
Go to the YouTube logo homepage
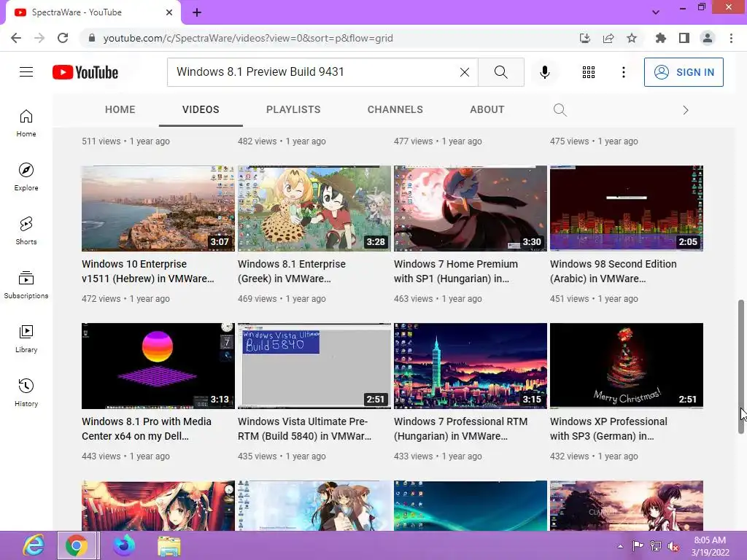pyautogui.click(x=85, y=72)
